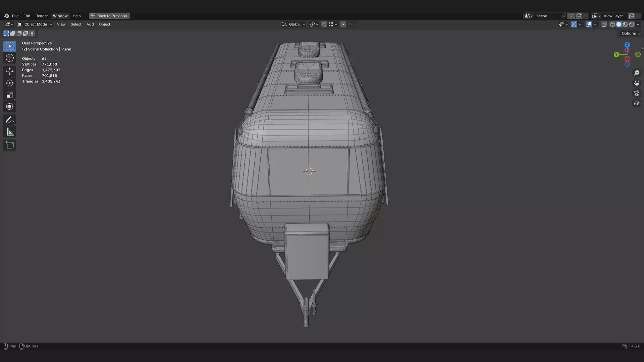Switch to wireframe shading
Screen dimensions: 644x362
[612, 24]
